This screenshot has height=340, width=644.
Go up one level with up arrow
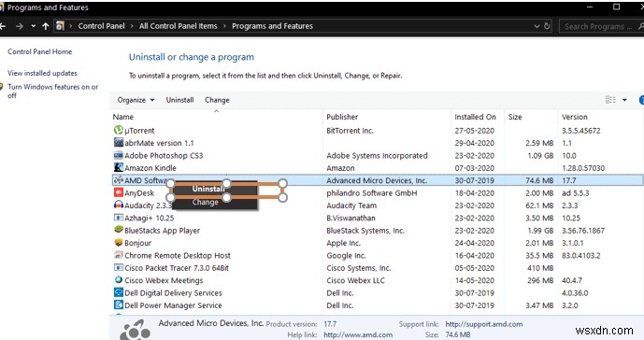pos(46,26)
